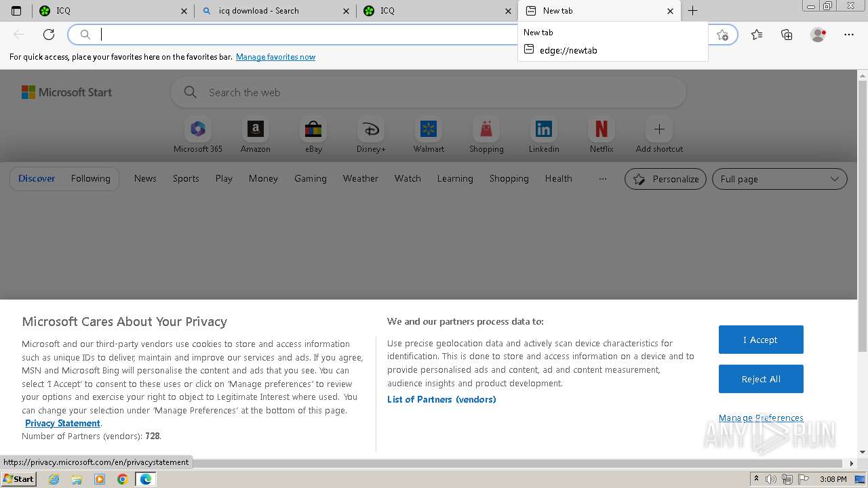
Task: Open the Full page layout dropdown
Action: coord(780,179)
